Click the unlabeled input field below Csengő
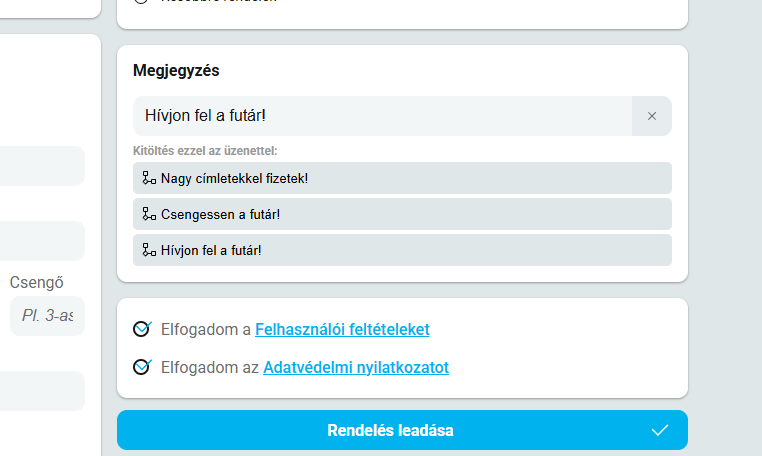 (x=42, y=391)
